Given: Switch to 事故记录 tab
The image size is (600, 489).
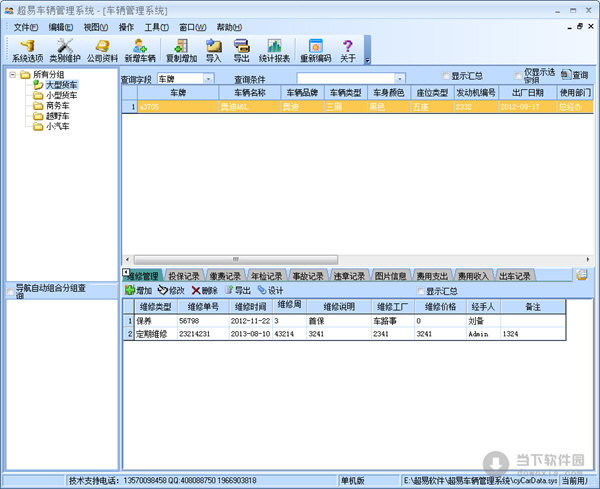Looking at the screenshot, I should (x=308, y=276).
